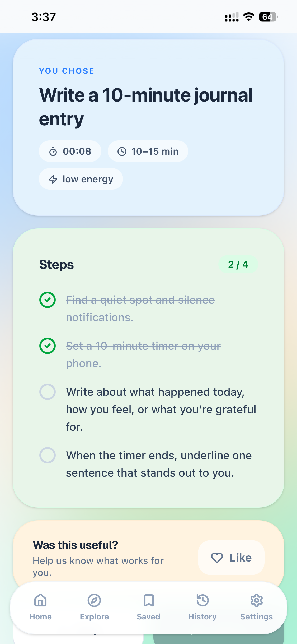Mark the 'Write about what happened today' step complete

click(x=48, y=392)
